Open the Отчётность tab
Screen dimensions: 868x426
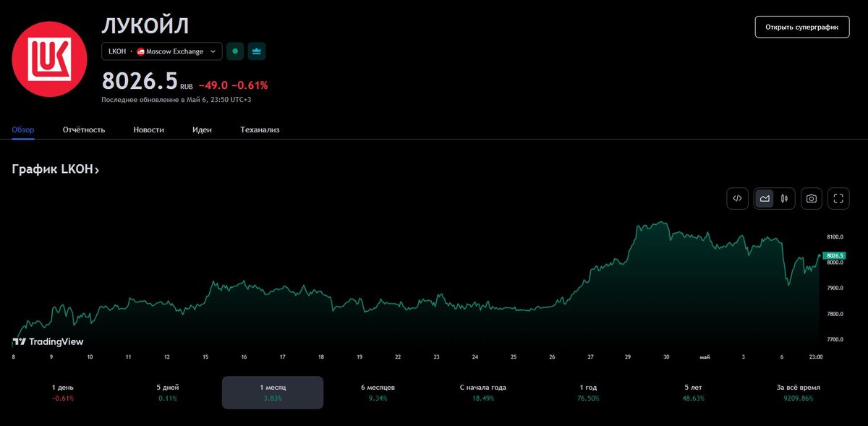tap(84, 129)
